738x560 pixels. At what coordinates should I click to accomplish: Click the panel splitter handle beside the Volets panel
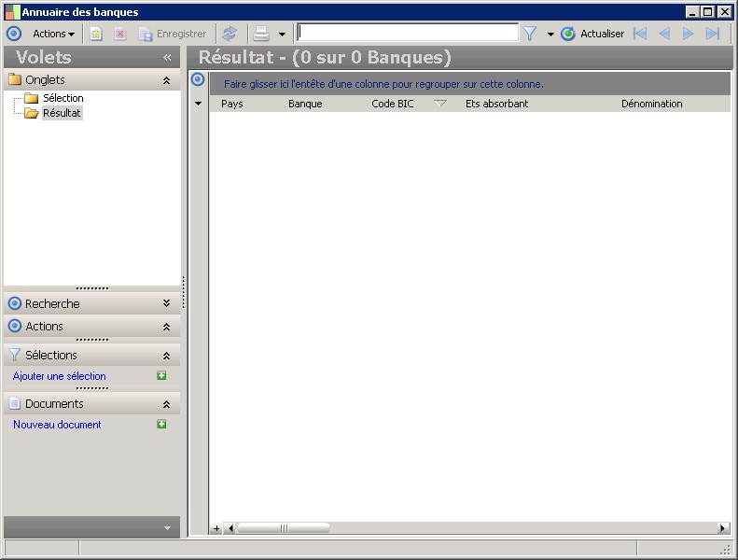pyautogui.click(x=184, y=292)
